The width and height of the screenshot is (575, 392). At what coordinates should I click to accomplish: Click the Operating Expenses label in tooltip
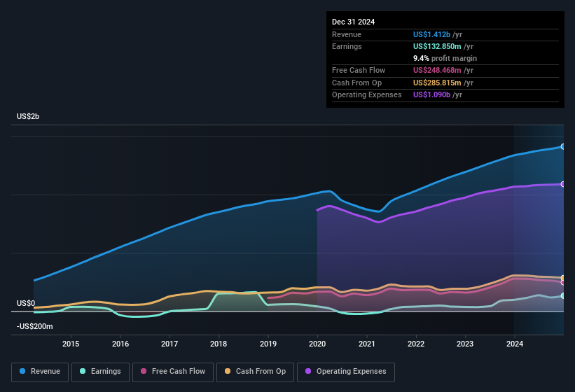pos(367,95)
